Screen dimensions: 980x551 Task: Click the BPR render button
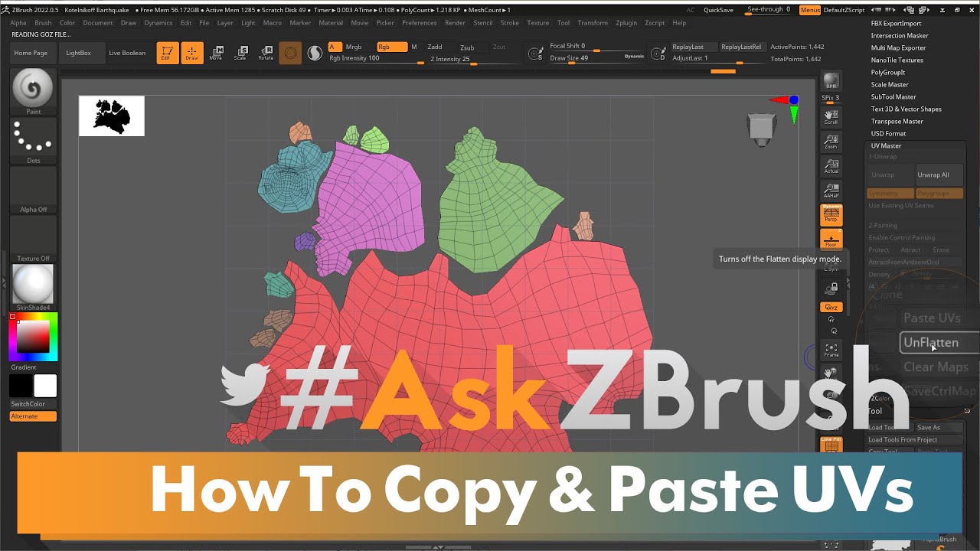pyautogui.click(x=831, y=82)
